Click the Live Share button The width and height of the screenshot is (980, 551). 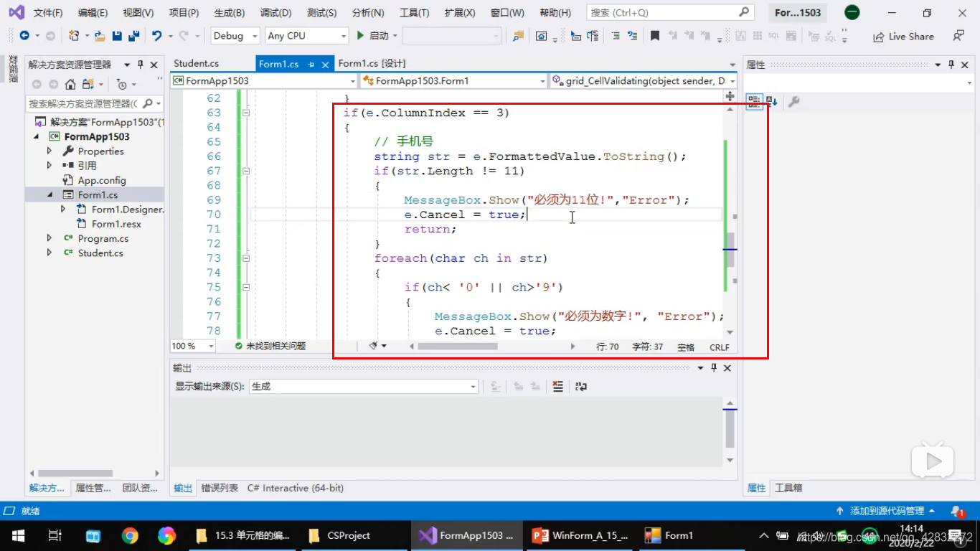(903, 37)
